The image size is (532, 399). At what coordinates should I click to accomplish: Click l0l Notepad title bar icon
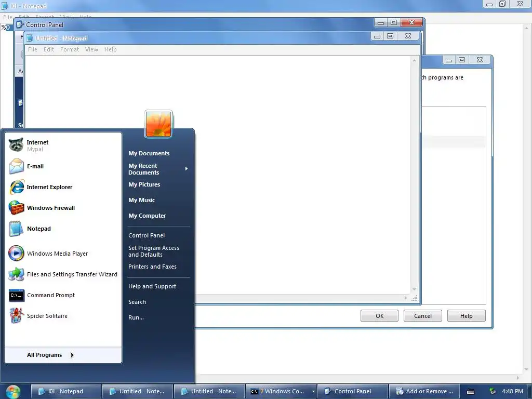click(5, 6)
